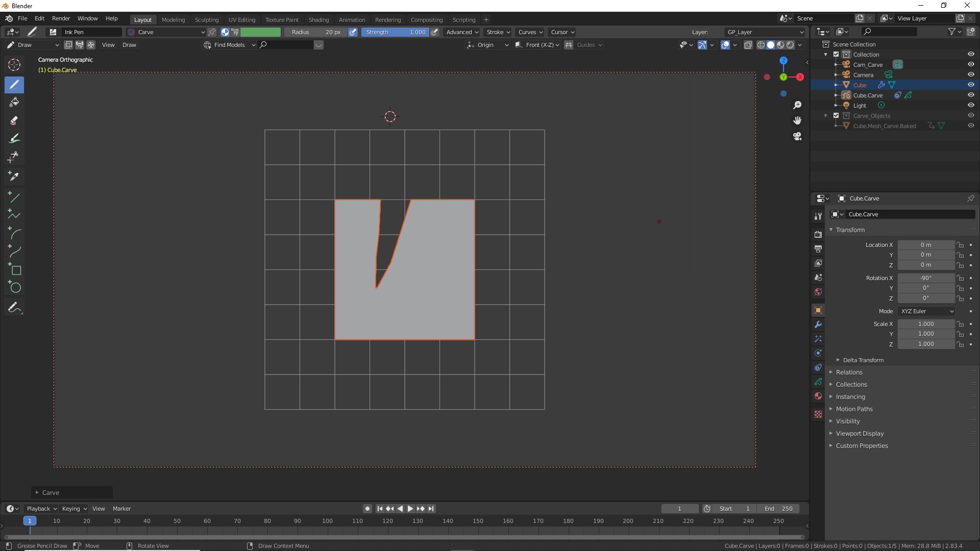Toggle camera view icon in viewport
980x551 pixels.
point(797,136)
